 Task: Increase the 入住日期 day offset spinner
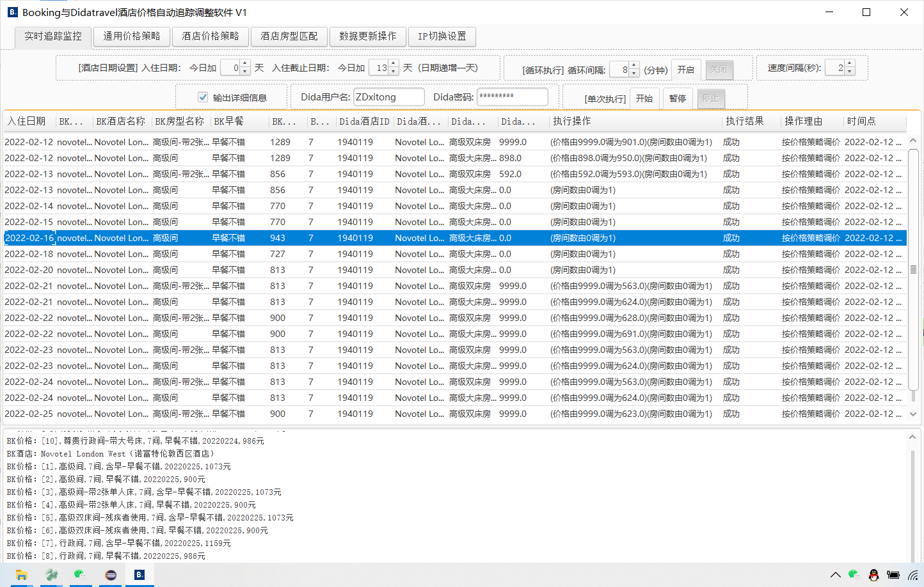[245, 64]
